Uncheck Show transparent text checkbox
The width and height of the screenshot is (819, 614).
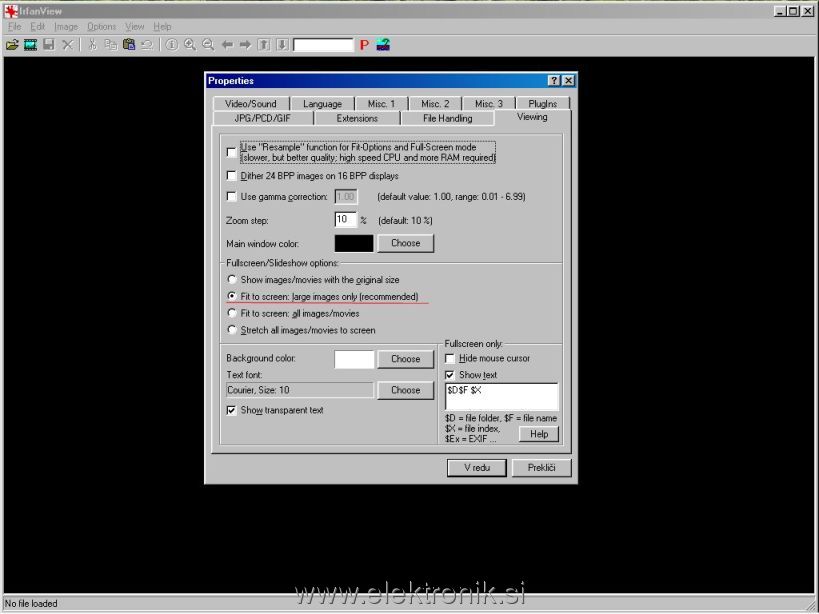(x=231, y=410)
